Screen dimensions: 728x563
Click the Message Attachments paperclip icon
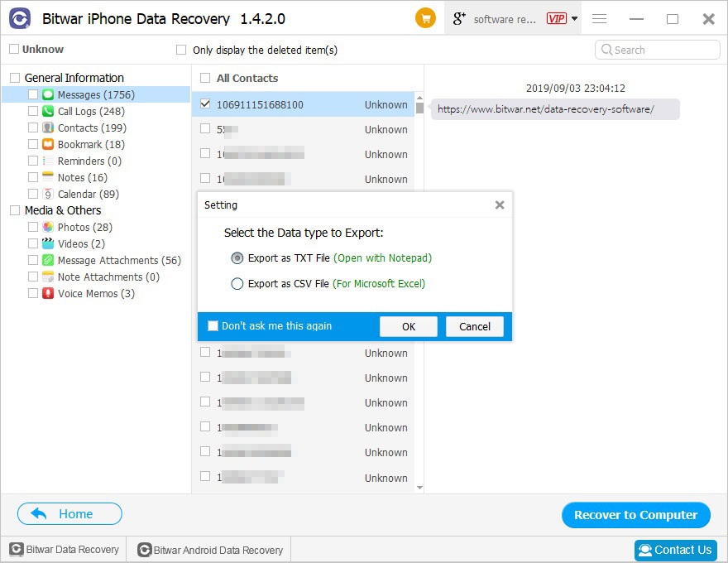coord(48,260)
